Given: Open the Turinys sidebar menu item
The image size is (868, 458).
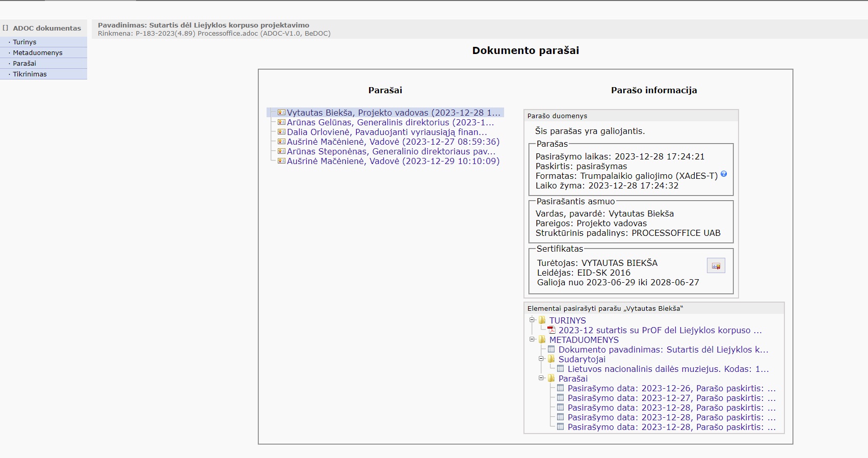Looking at the screenshot, I should [x=24, y=42].
